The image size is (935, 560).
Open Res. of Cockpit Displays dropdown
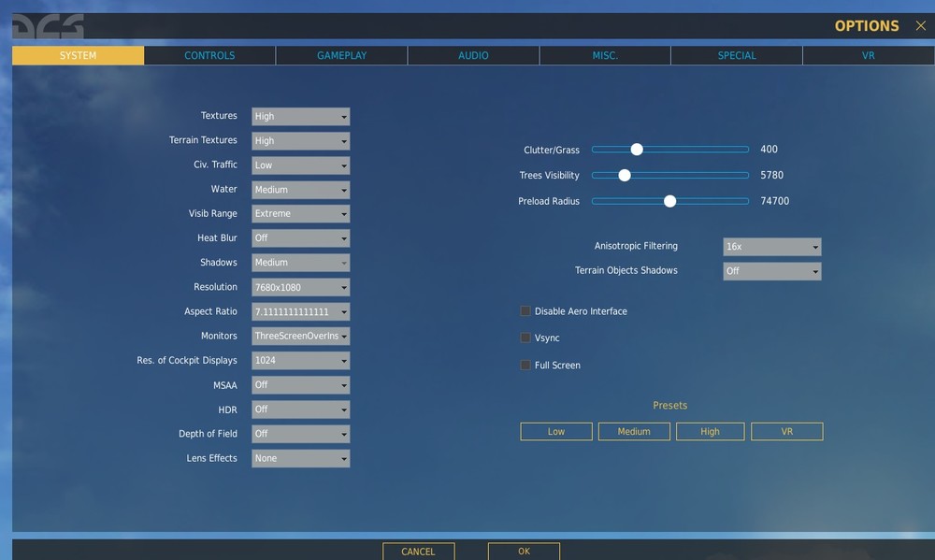click(300, 360)
